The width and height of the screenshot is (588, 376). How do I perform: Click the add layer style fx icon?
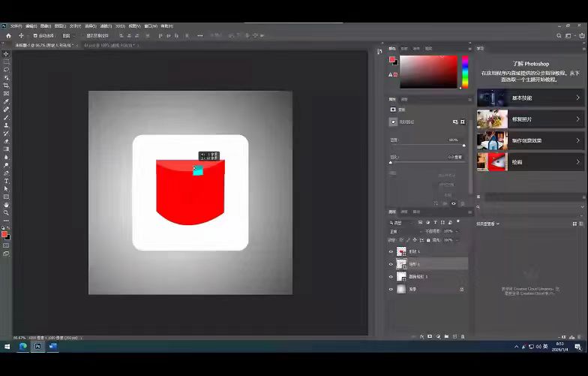point(421,336)
